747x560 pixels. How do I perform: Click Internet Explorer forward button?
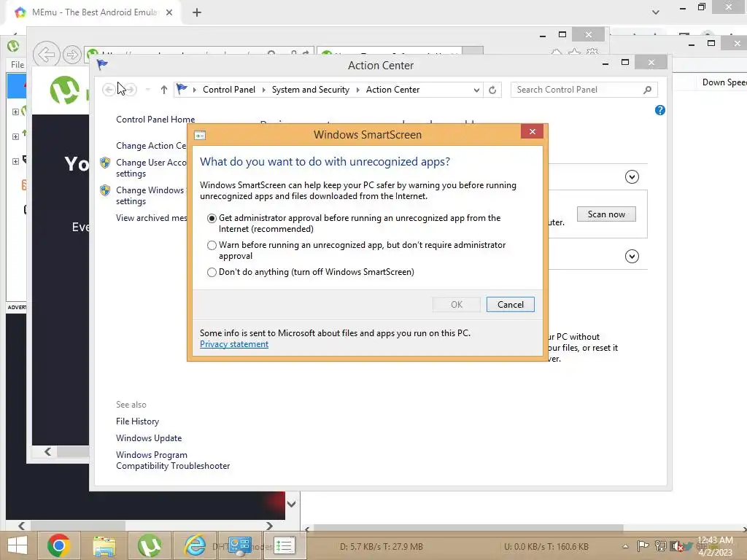(72, 55)
